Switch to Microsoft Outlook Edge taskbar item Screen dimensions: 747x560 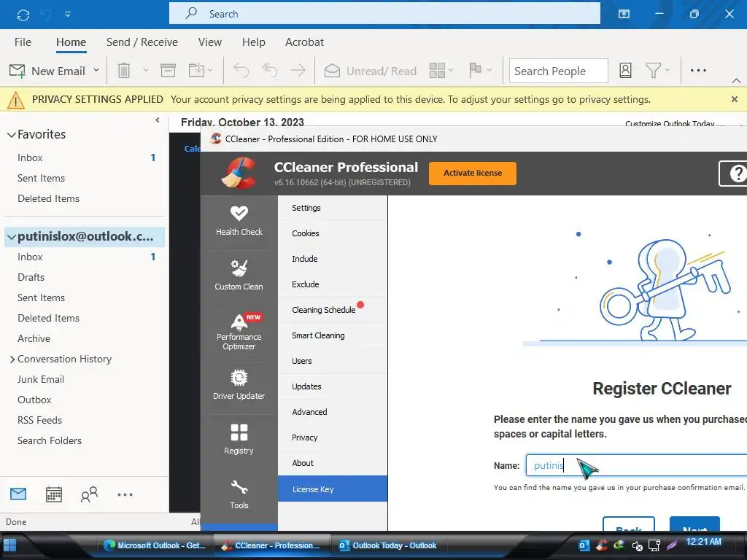pos(155,545)
